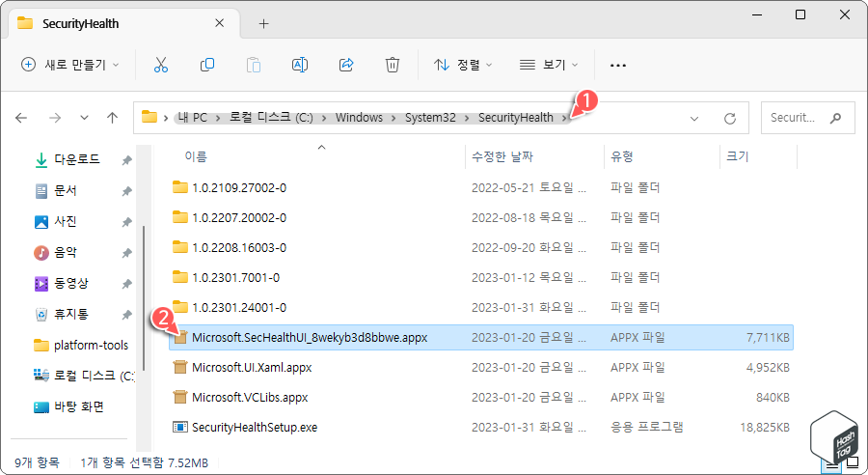
Task: Click the Paste clipboard icon
Action: [254, 65]
